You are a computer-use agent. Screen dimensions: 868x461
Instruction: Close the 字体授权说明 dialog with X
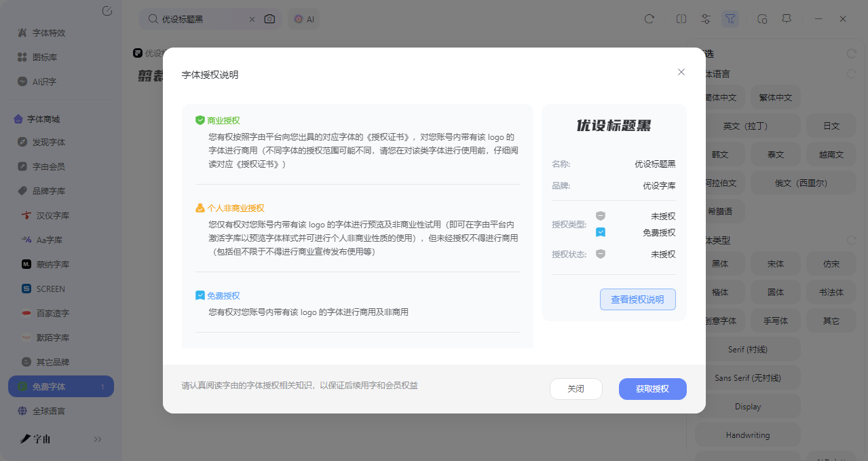[681, 72]
